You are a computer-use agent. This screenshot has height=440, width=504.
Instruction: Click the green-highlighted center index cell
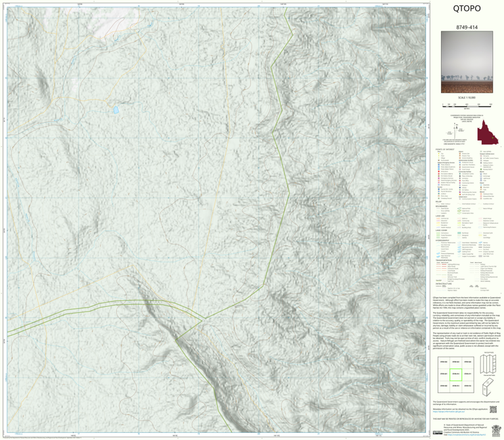(x=455, y=374)
